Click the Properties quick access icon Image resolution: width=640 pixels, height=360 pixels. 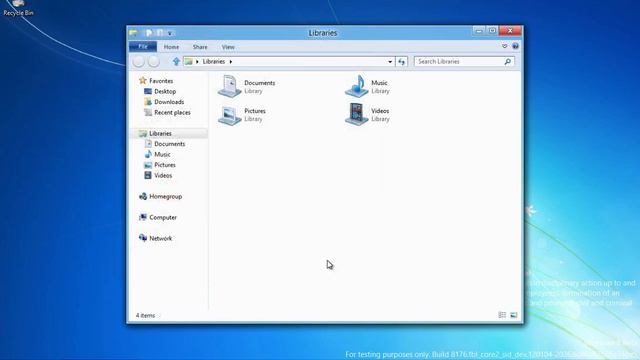pyautogui.click(x=149, y=33)
